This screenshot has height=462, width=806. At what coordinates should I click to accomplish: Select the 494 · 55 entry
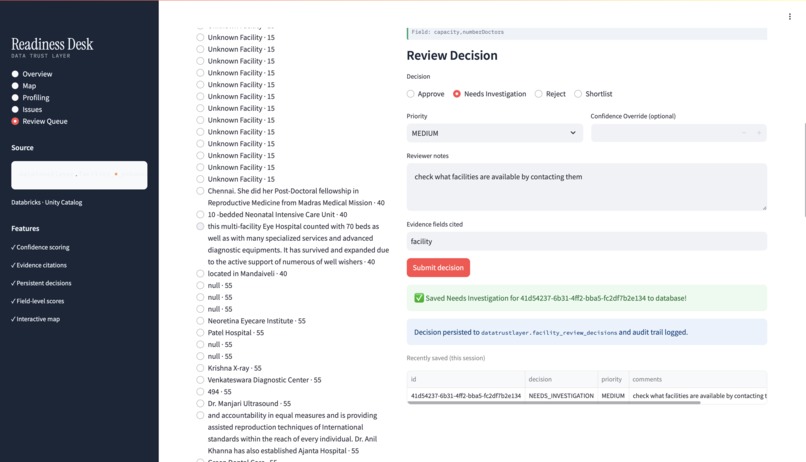(214, 392)
